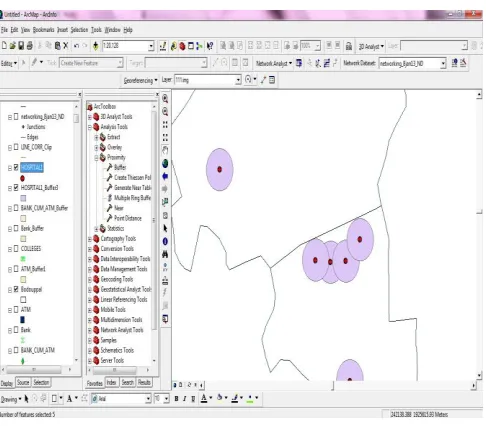
Task: Open the File menu
Action: [x=4, y=30]
